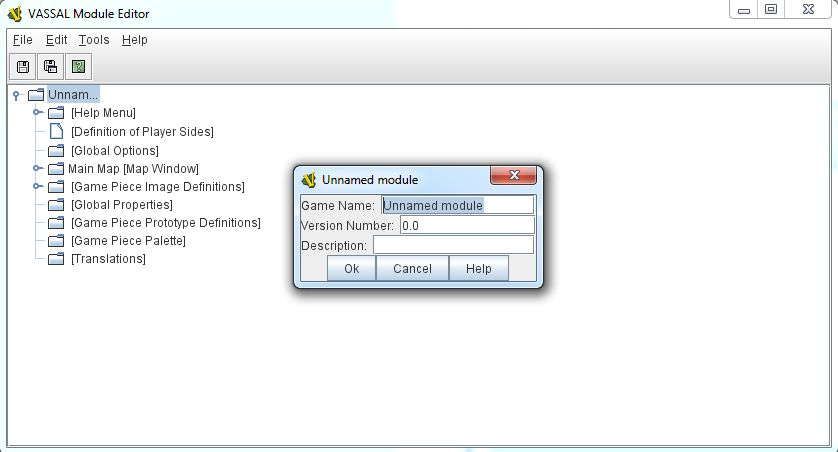
Task: Click the Description: label
Action: point(334,246)
